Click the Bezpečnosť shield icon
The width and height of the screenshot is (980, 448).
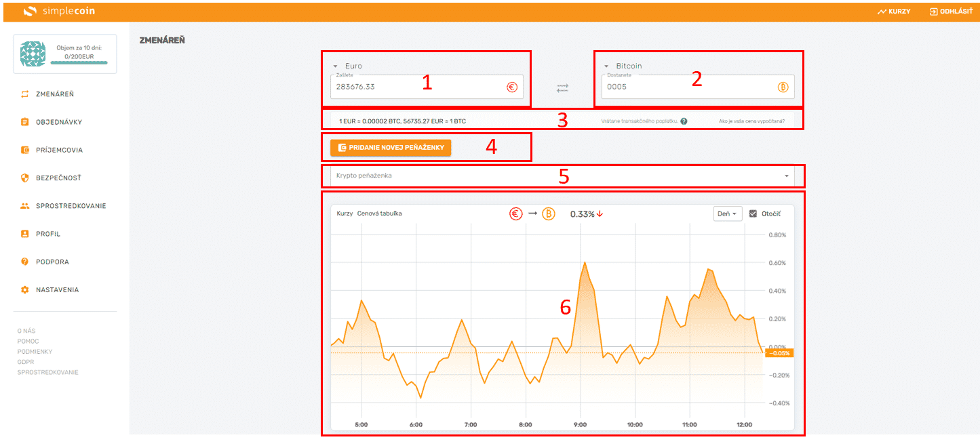[x=25, y=178]
